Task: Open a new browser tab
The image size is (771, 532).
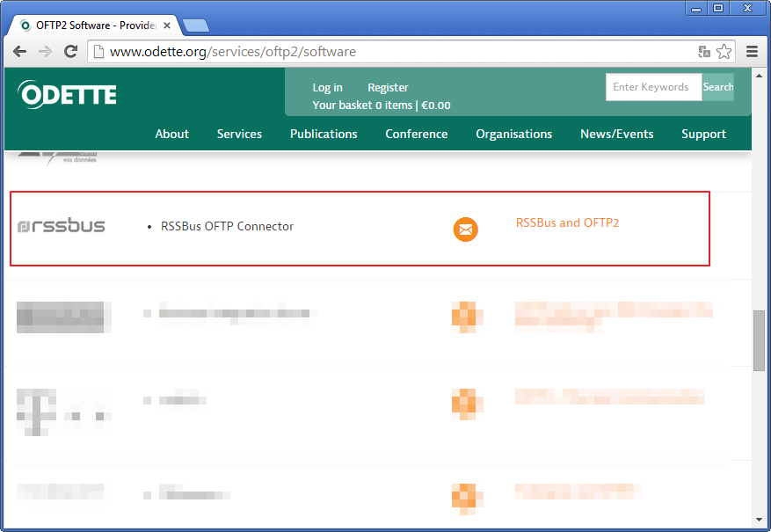Action: coord(196,26)
